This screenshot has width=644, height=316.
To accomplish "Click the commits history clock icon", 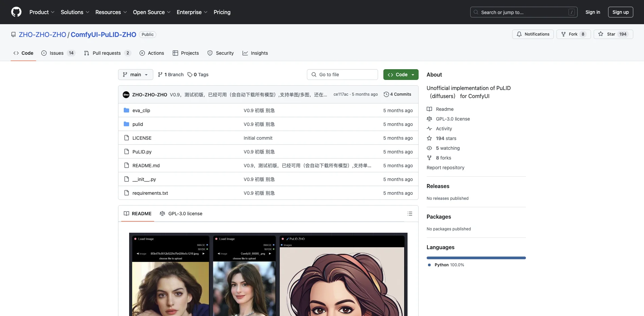I will coord(386,94).
